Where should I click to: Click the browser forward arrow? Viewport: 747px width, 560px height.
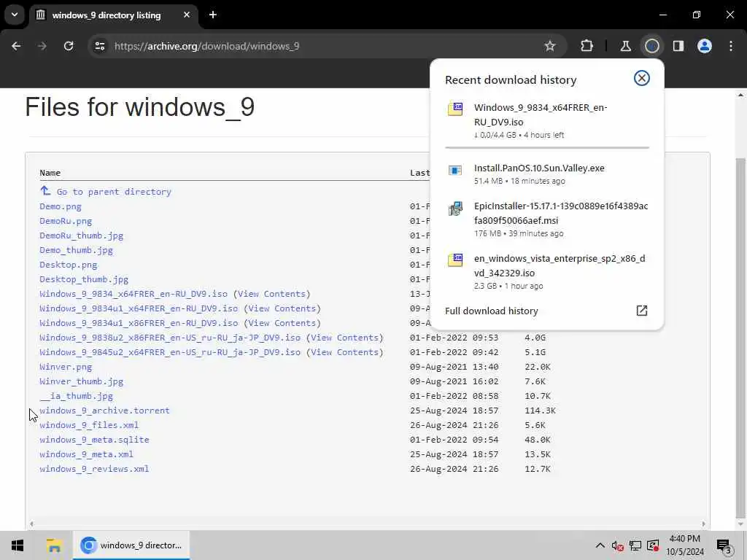(x=42, y=46)
